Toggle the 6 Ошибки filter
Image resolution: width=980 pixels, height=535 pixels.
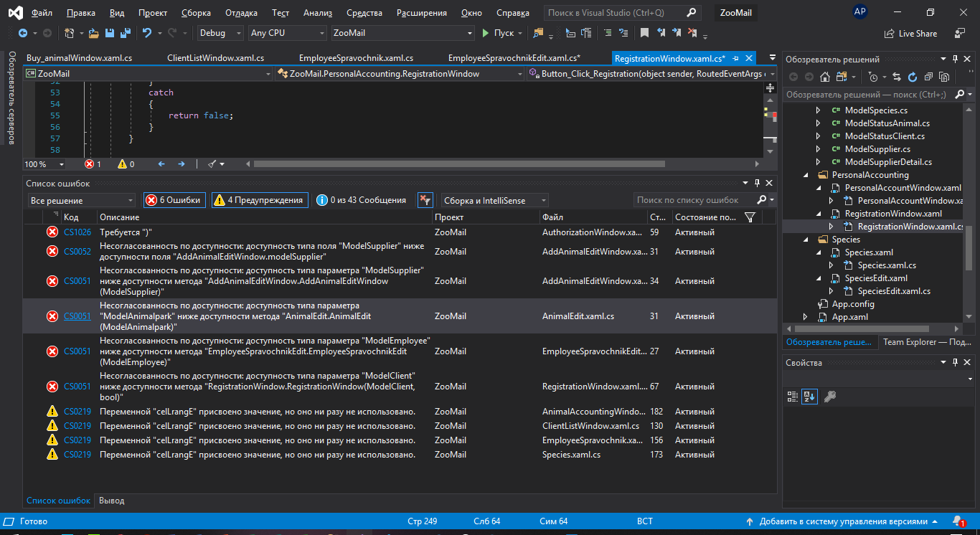[x=174, y=200]
